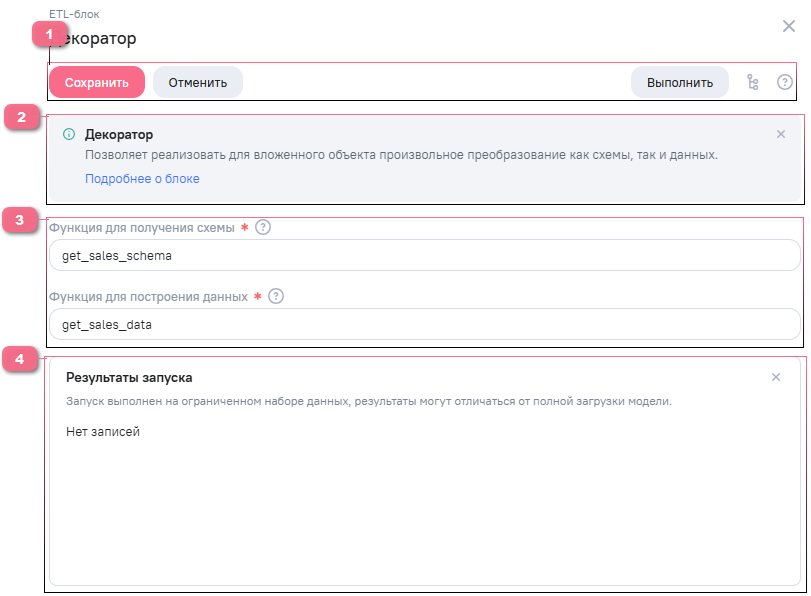Click the pink marker number 2
The image size is (811, 596).
tap(20, 117)
